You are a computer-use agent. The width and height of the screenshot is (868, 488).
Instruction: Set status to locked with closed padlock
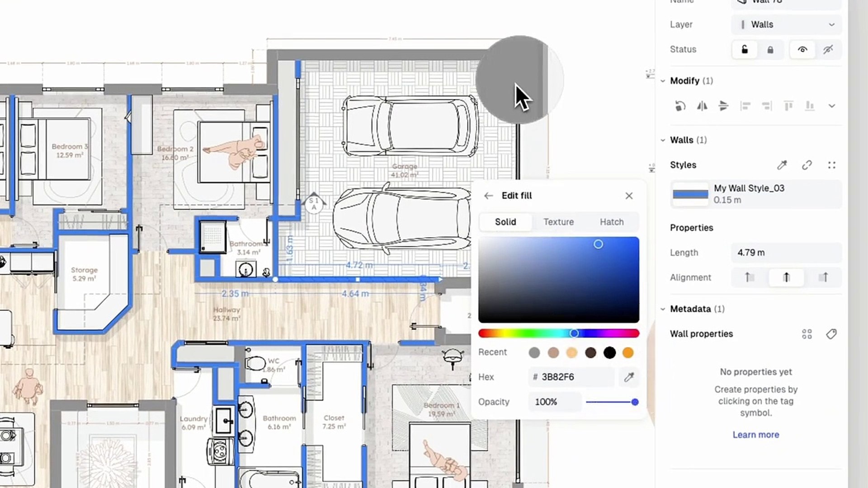pyautogui.click(x=770, y=50)
